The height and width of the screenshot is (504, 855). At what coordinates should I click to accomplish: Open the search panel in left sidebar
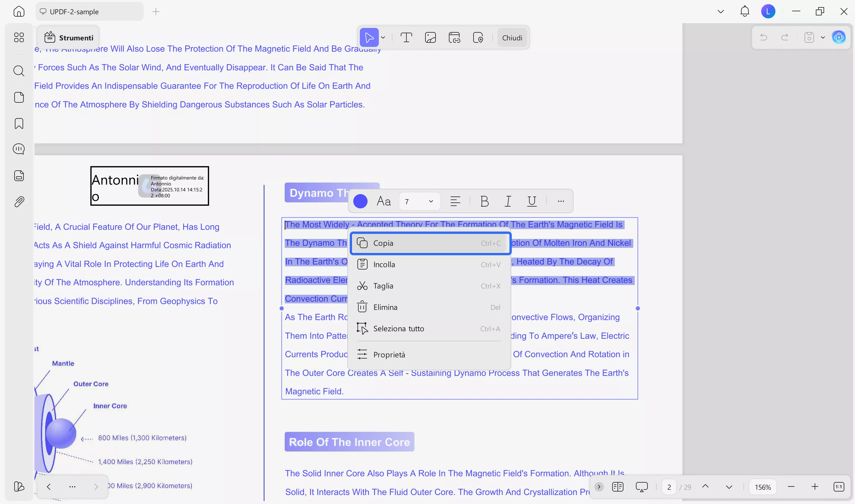19,71
